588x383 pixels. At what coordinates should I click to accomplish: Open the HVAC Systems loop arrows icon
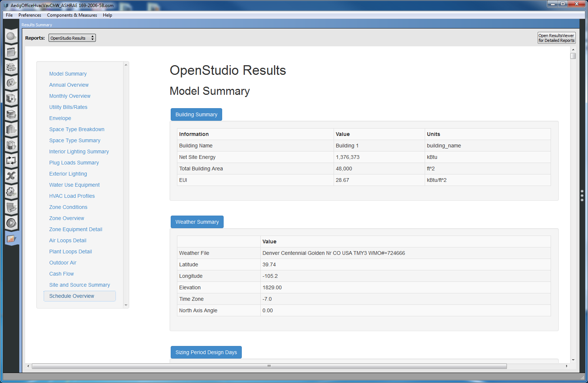(x=11, y=161)
